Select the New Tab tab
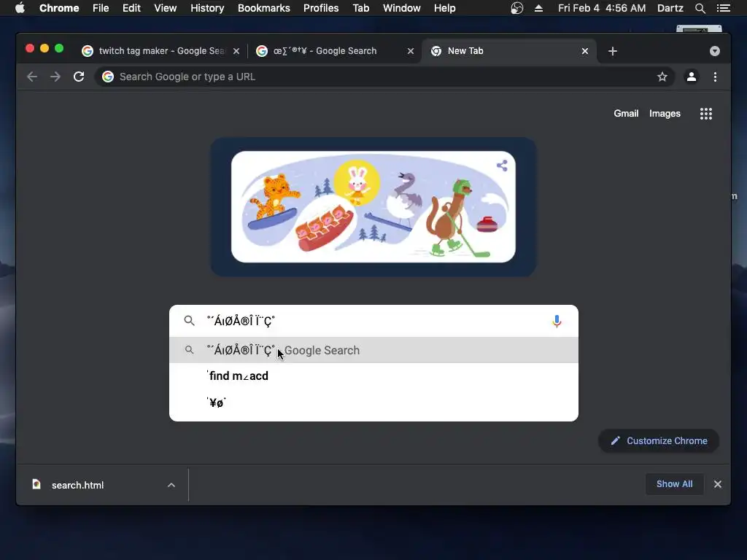Screen dimensions: 747x560 click(508, 51)
